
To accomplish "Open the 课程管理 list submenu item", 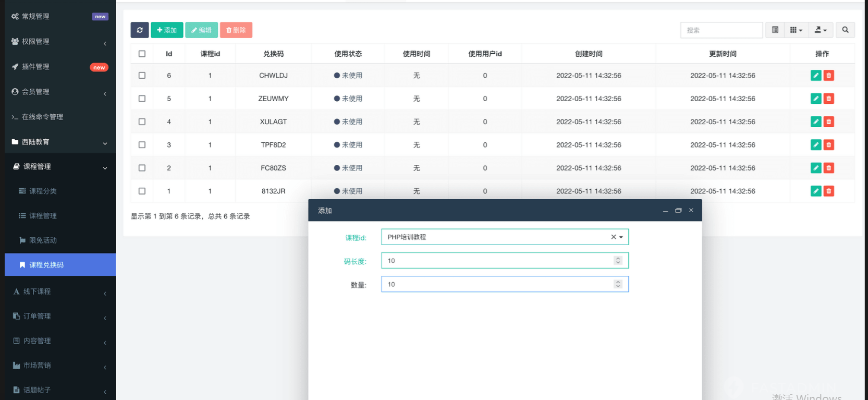I will tap(60, 216).
